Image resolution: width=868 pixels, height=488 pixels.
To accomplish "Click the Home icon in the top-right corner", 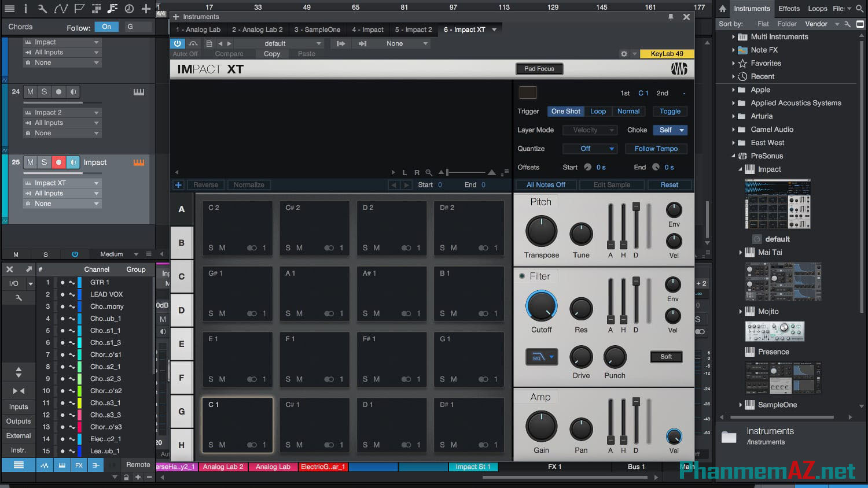I will [x=722, y=9].
